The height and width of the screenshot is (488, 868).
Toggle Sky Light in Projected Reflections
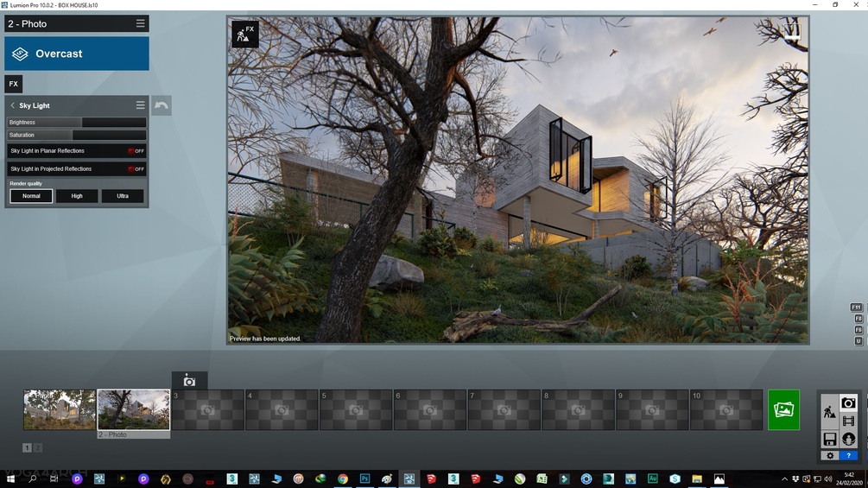[x=77, y=168]
